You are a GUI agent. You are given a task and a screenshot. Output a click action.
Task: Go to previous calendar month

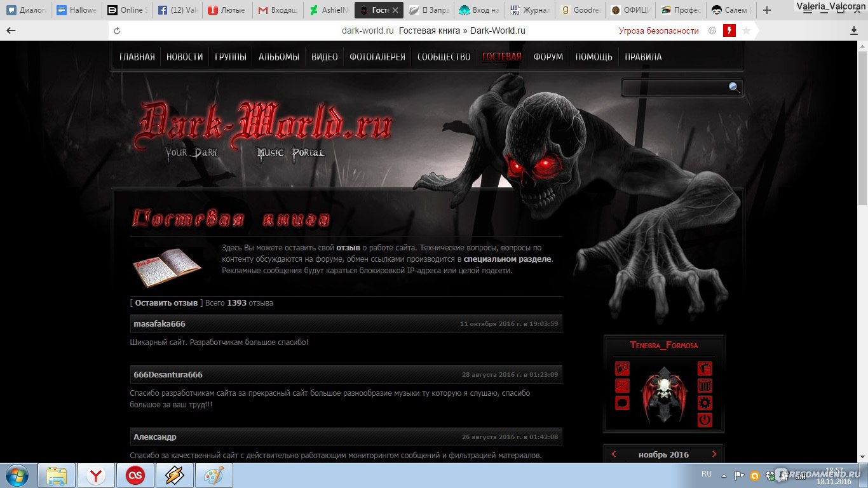pos(614,454)
